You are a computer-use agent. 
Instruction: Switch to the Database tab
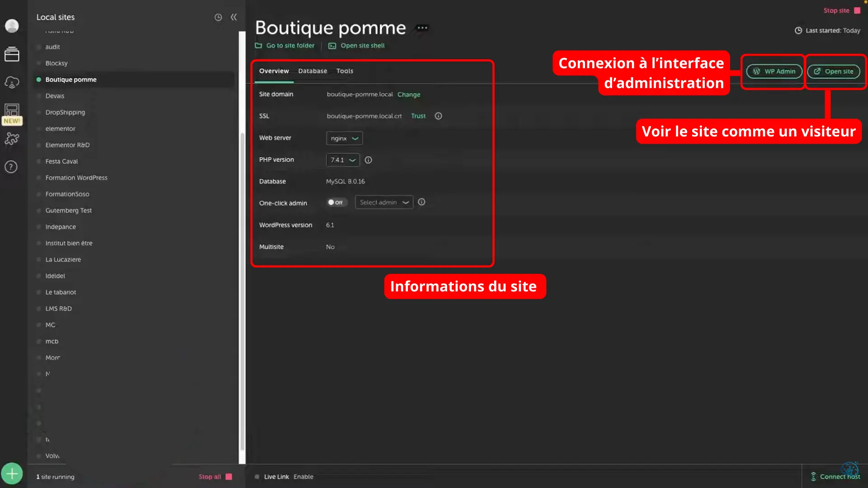(x=312, y=71)
